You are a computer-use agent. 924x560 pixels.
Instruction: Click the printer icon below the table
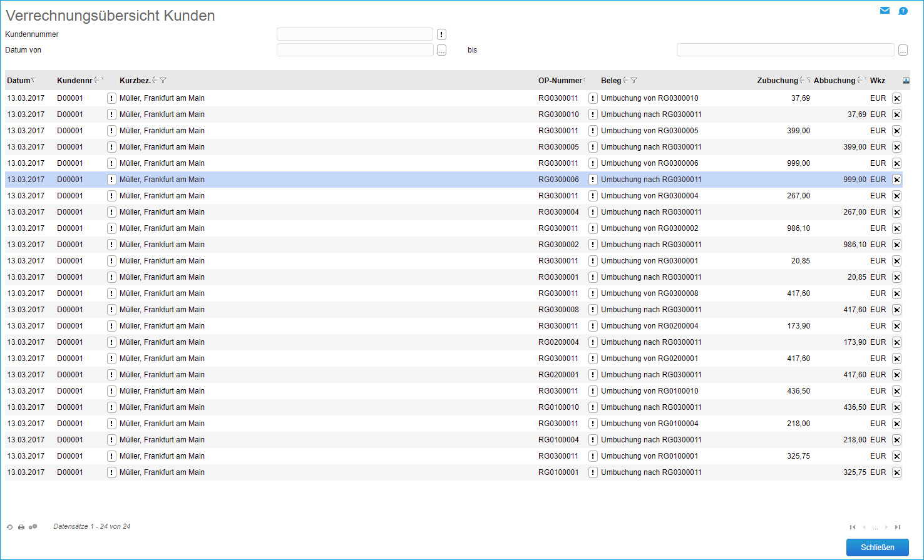(x=21, y=527)
